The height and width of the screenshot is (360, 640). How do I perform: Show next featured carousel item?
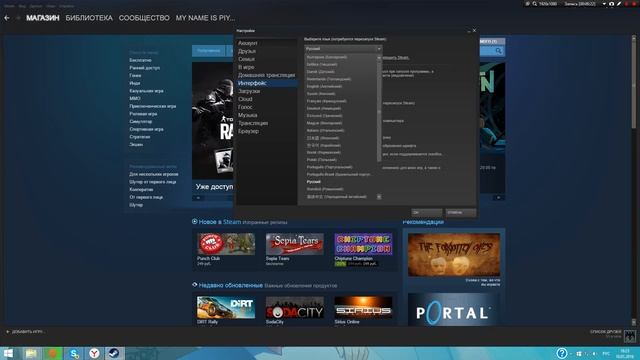(x=498, y=198)
